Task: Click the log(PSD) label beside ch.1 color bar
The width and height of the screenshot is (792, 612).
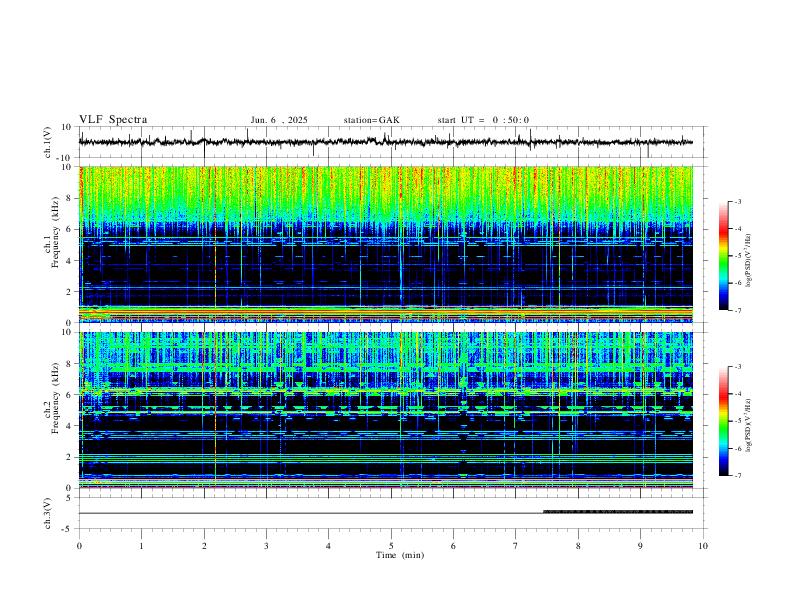Action: pyautogui.click(x=749, y=261)
